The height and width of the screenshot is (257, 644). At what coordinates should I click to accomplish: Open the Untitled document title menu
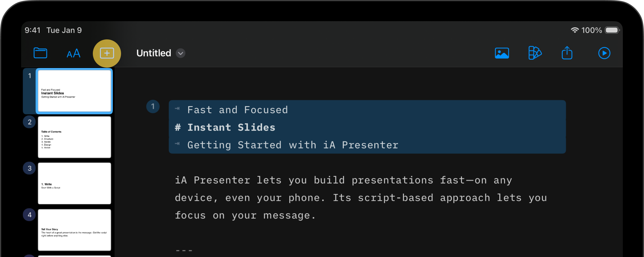click(154, 53)
